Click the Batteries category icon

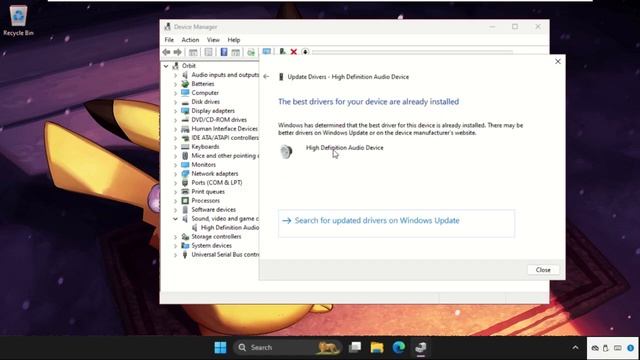pos(185,84)
